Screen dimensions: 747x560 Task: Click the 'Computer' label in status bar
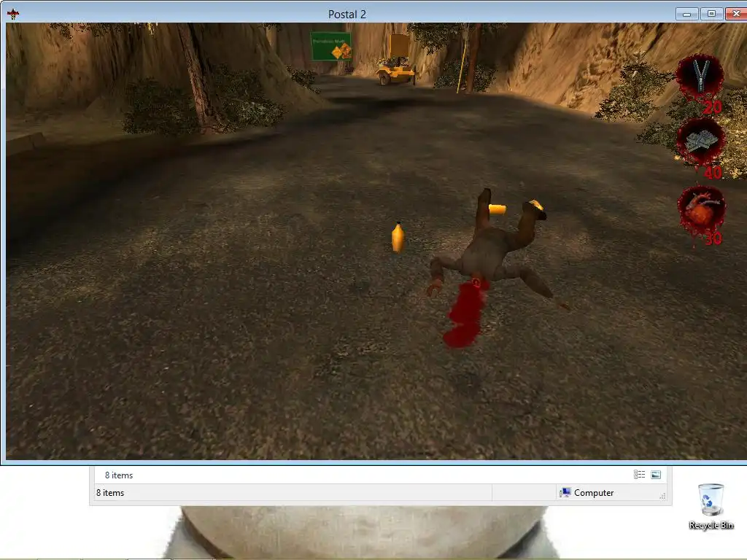[594, 493]
